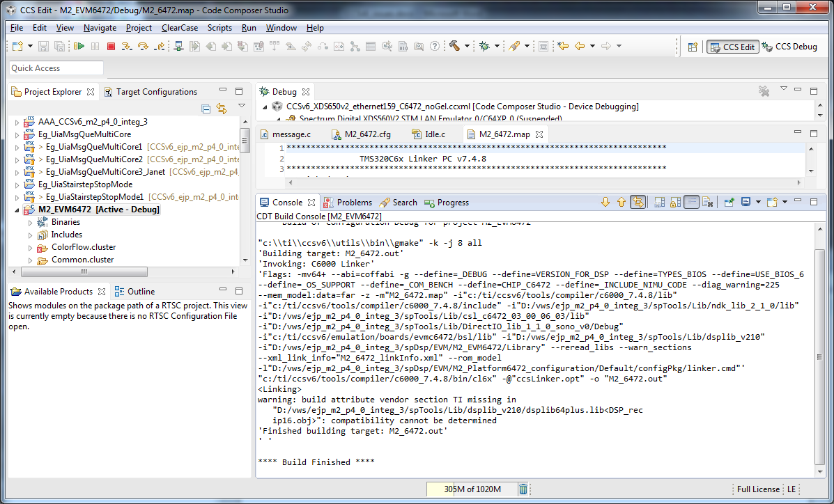Select the CCSv6_XDS650v2 debug session entry
The width and height of the screenshot is (834, 504).
(462, 107)
